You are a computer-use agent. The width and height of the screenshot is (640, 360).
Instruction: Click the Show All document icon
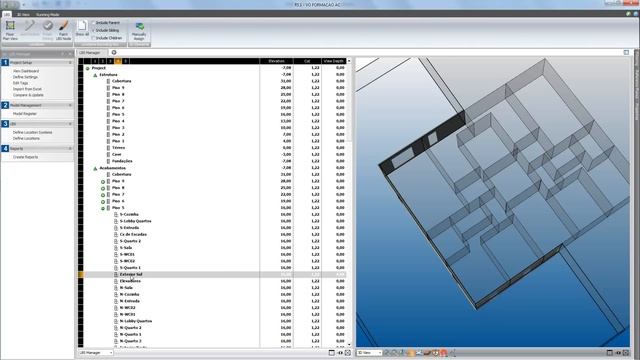(x=82, y=26)
